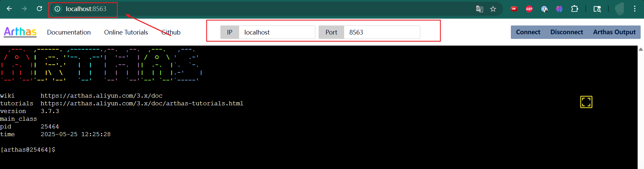Go forward in browser history
644x169 pixels.
[x=24, y=9]
